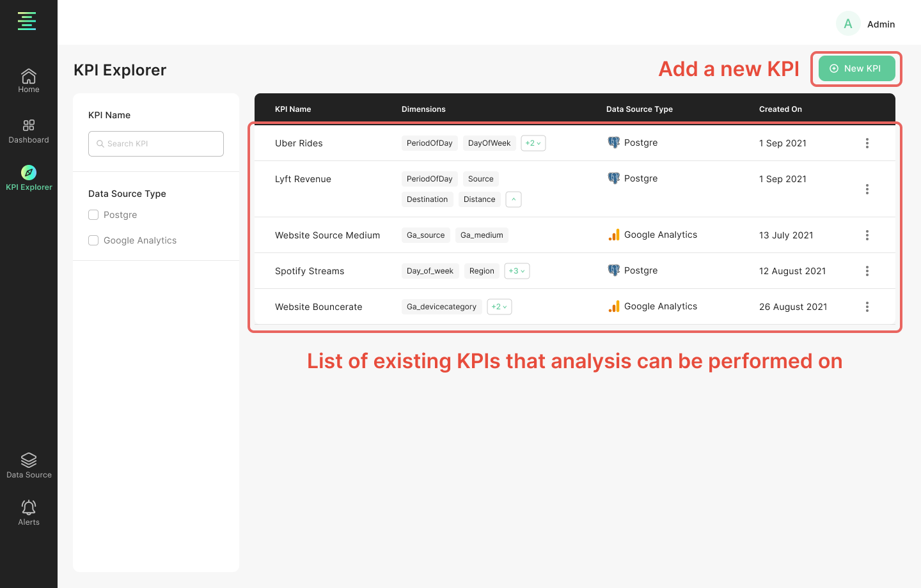Tick the Google Analytics filter checkbox
Viewport: 921px width, 588px height.
[93, 240]
